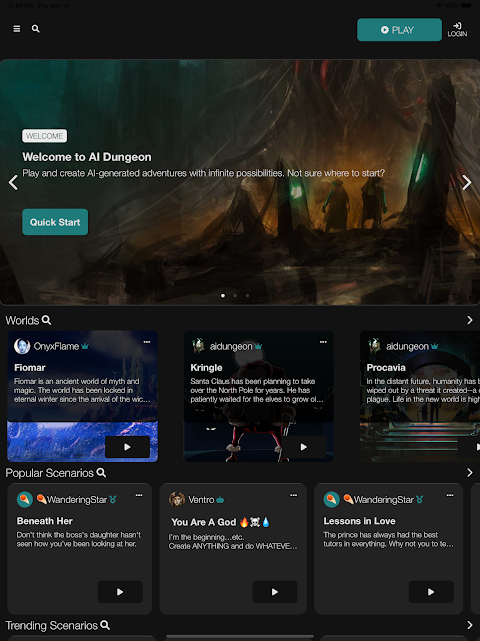This screenshot has width=480, height=641.
Task: Click the top search icon
Action: (36, 29)
